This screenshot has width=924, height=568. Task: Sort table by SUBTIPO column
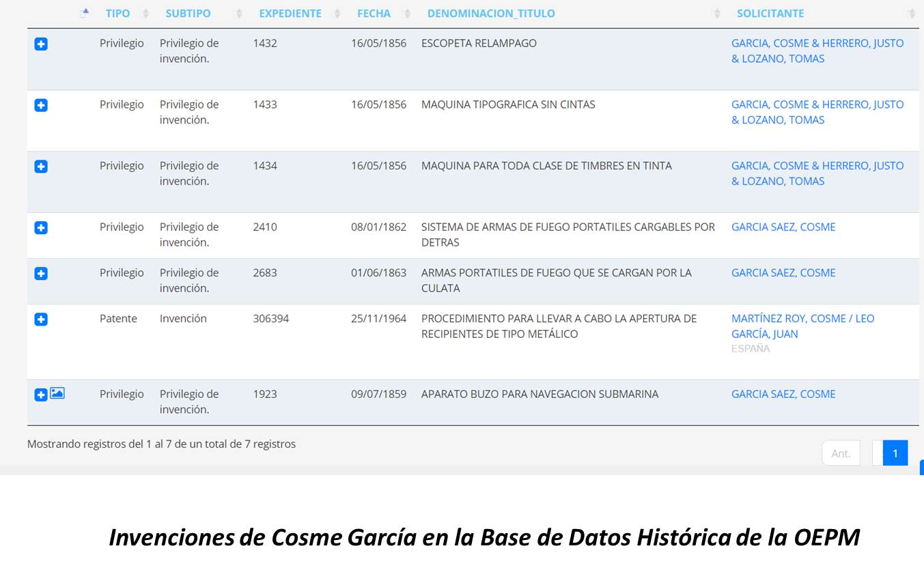[188, 14]
